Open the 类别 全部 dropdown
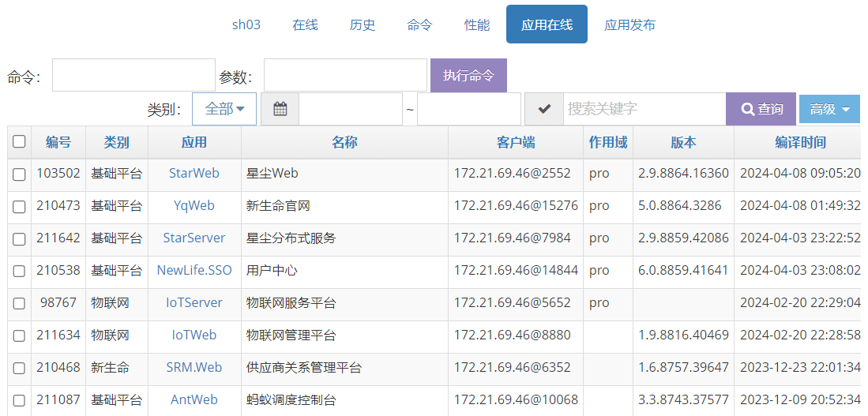868x416 pixels. tap(224, 109)
